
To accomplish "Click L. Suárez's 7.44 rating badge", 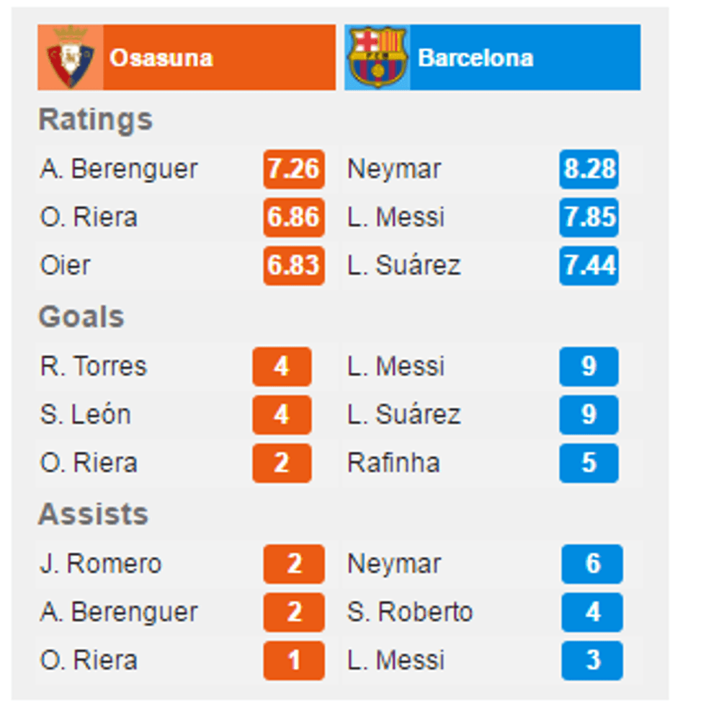I will [x=589, y=266].
